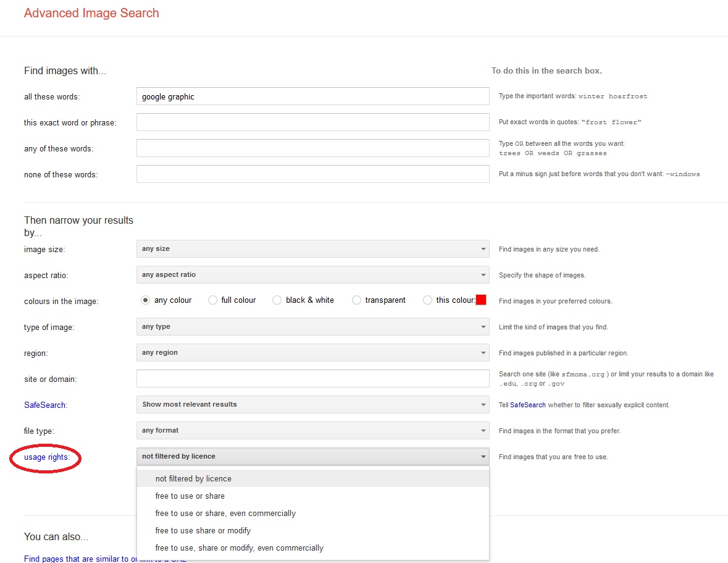This screenshot has width=728, height=563.
Task: Pick the 'transparent' colour radio button
Action: coord(356,300)
